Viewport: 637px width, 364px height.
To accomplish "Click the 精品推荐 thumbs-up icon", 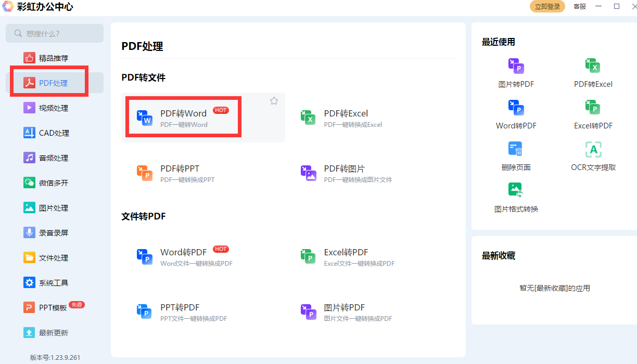I will 29,58.
